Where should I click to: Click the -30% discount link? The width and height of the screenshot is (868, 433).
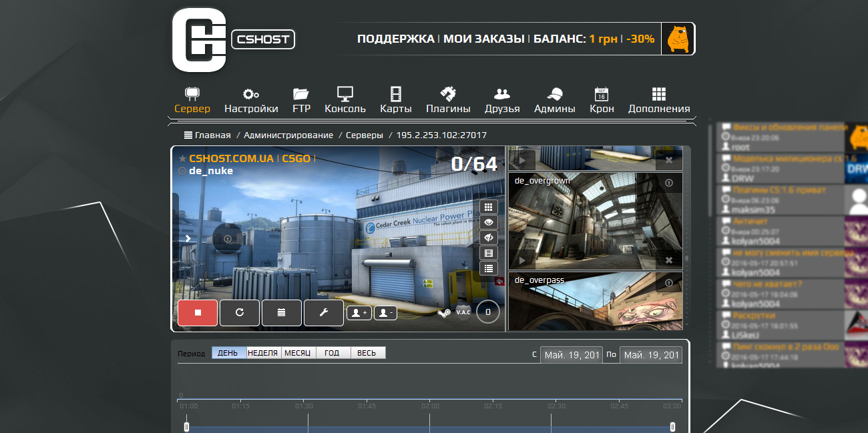[x=641, y=39]
